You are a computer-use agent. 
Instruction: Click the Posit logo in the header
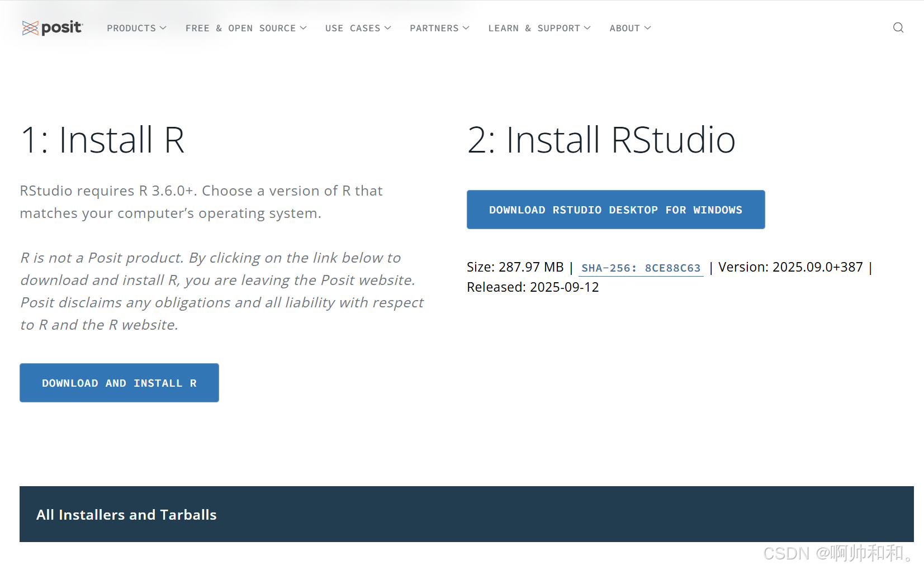click(53, 27)
